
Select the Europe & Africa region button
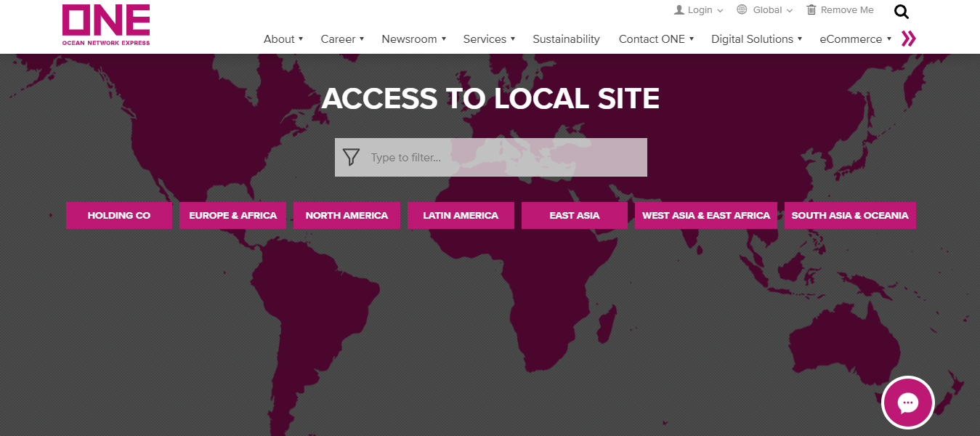coord(233,216)
